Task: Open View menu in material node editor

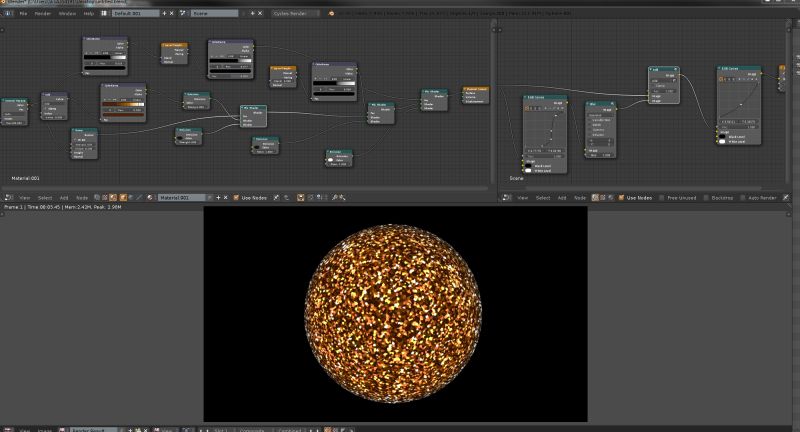Action: coord(25,197)
